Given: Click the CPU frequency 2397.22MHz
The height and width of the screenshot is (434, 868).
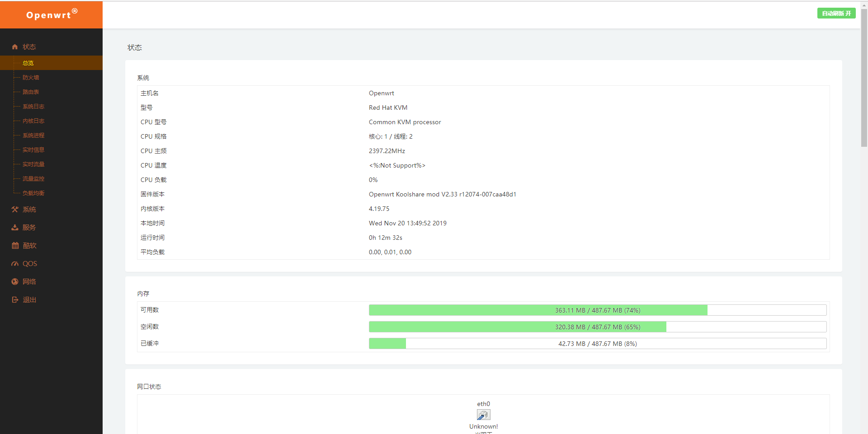Looking at the screenshot, I should tap(387, 151).
